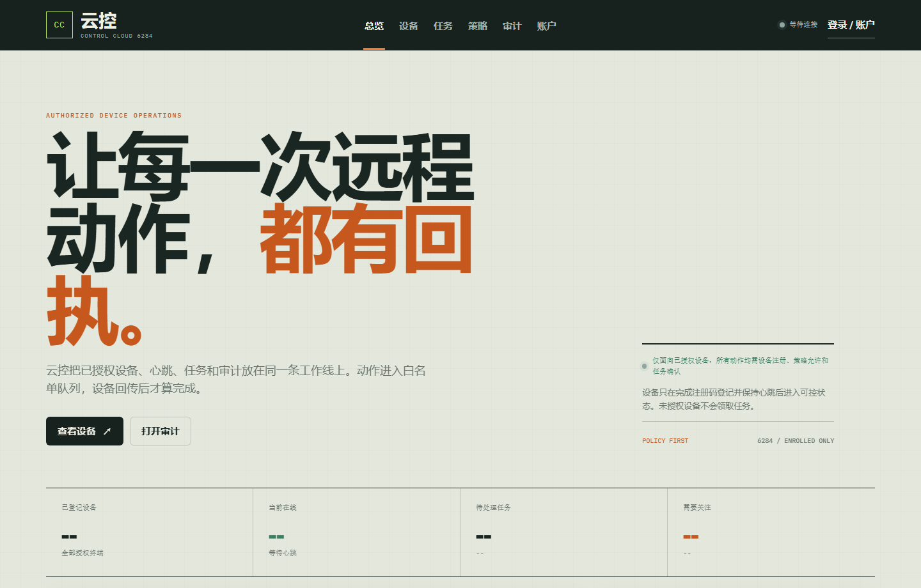Screen dimensions: 921x588
Task: Click the 云控 brand name
Action: [x=98, y=21]
